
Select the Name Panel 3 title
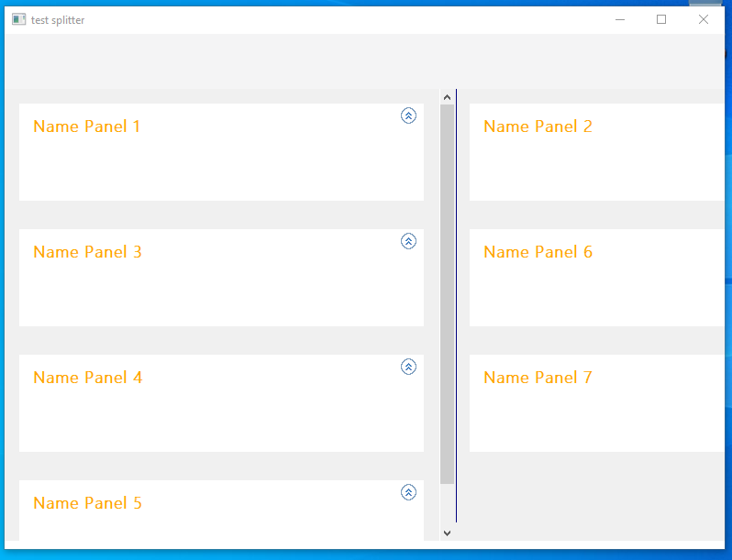click(x=87, y=252)
